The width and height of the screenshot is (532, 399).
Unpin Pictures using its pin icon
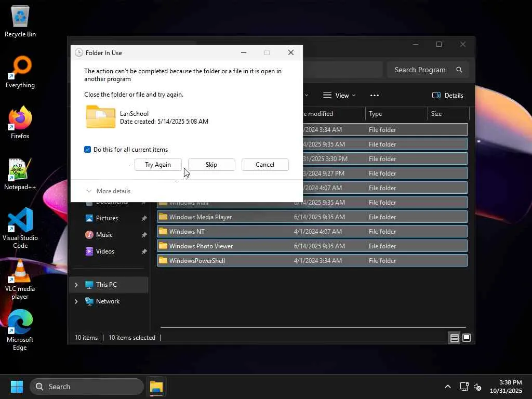click(x=144, y=218)
